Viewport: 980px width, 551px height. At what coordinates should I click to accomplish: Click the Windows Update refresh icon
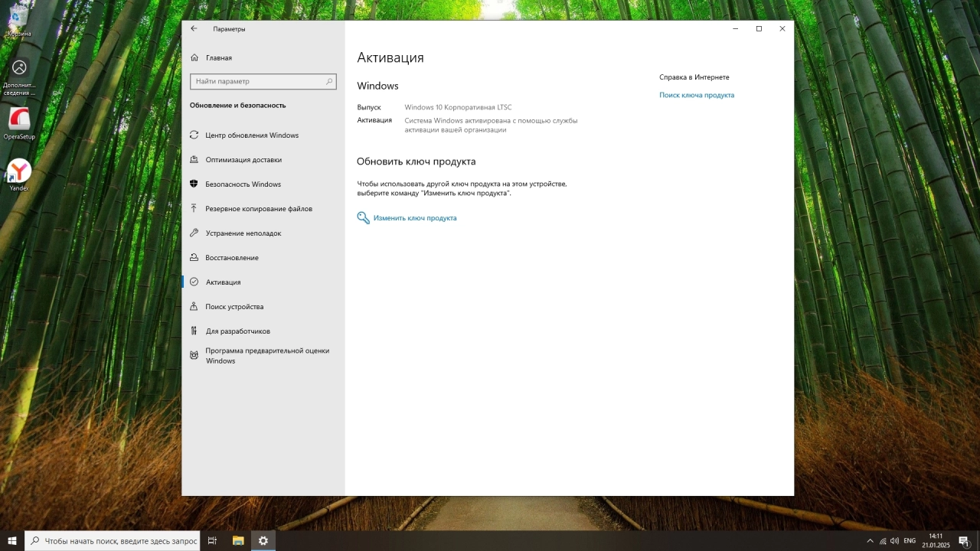(194, 135)
